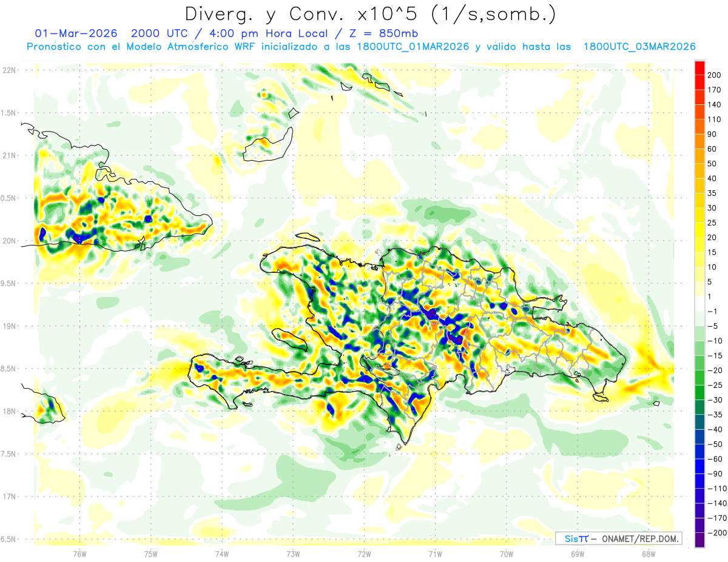Click the positive '90' colorbar label
728x562 pixels.
(712, 134)
